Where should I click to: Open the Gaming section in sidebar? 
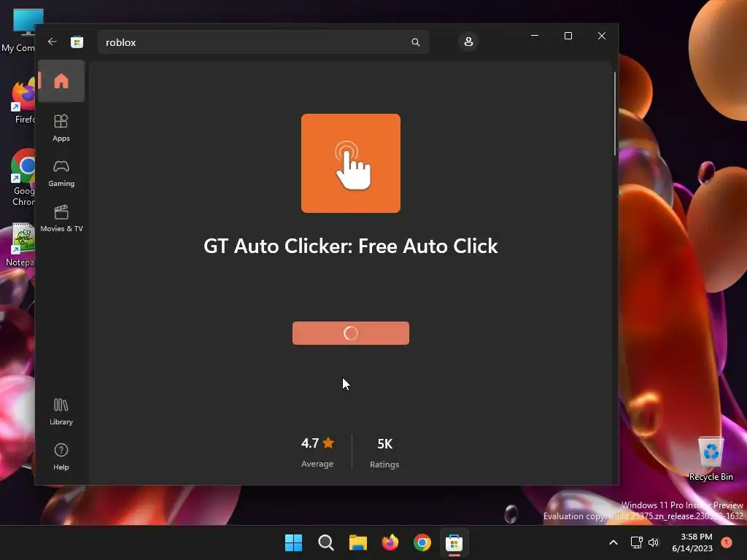61,173
